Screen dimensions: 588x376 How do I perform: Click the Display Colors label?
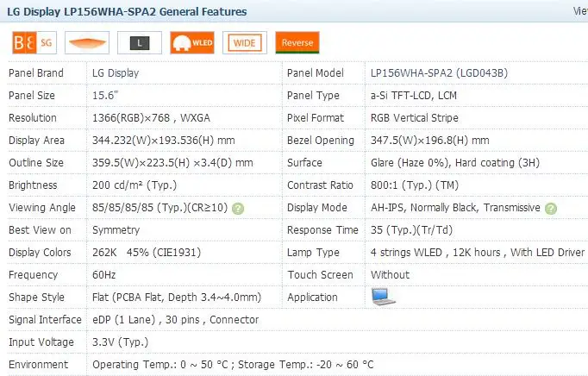tap(40, 252)
